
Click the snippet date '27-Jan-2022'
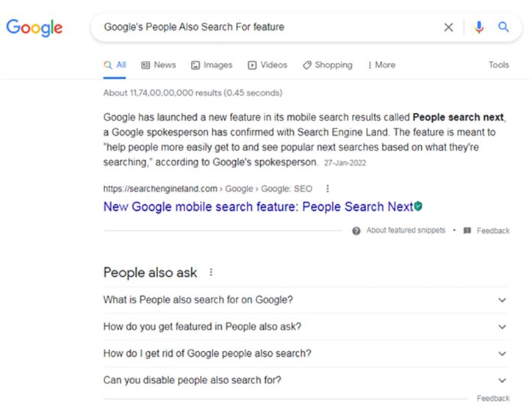coord(345,163)
